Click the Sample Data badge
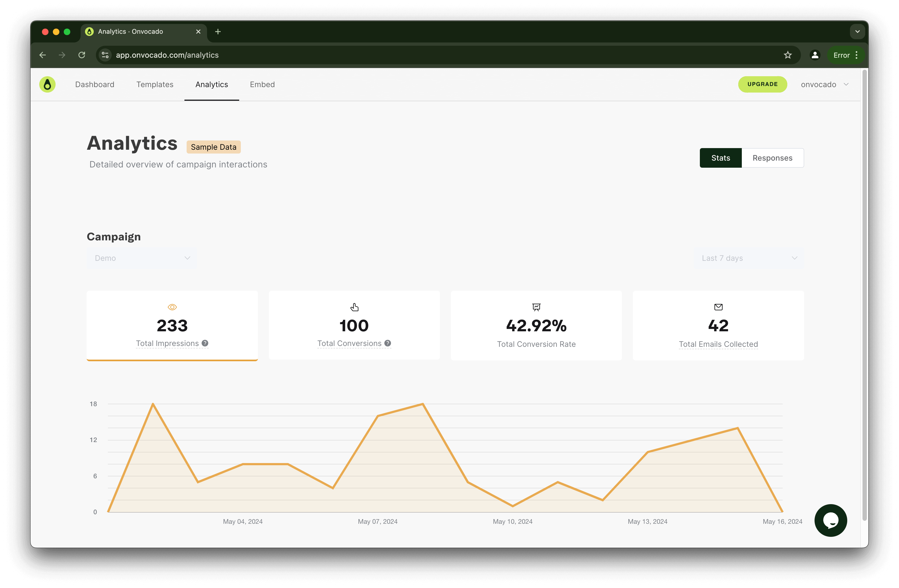The image size is (899, 588). pyautogui.click(x=213, y=147)
